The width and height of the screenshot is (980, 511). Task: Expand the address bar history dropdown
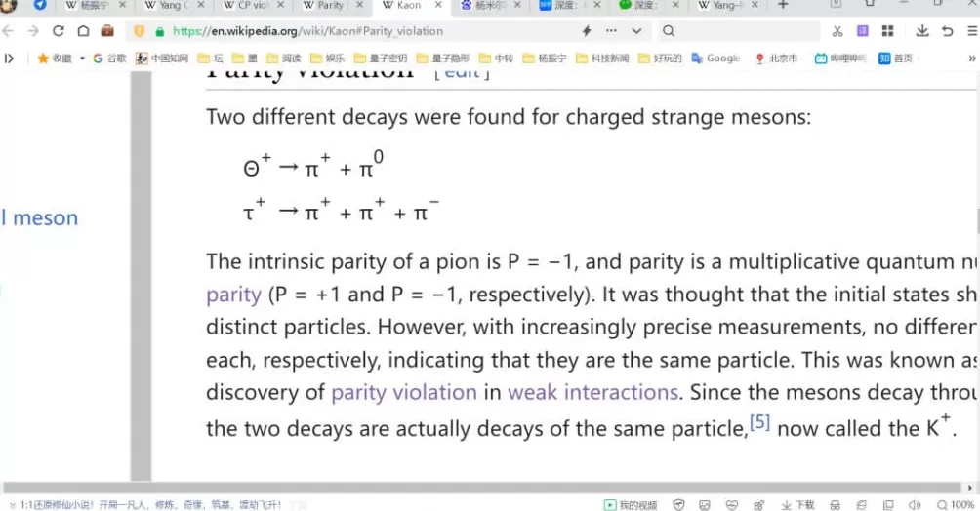tap(636, 31)
